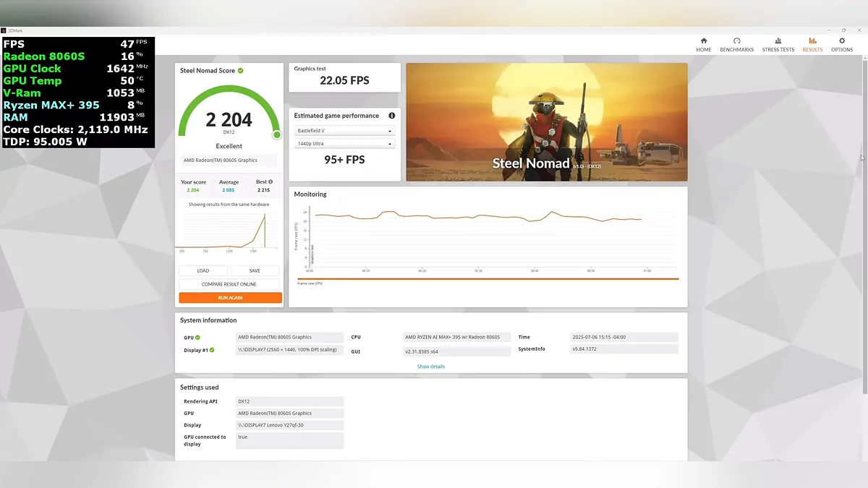Viewport: 868px width, 488px height.
Task: Click the Steel Nomad benchmark image
Action: (546, 121)
